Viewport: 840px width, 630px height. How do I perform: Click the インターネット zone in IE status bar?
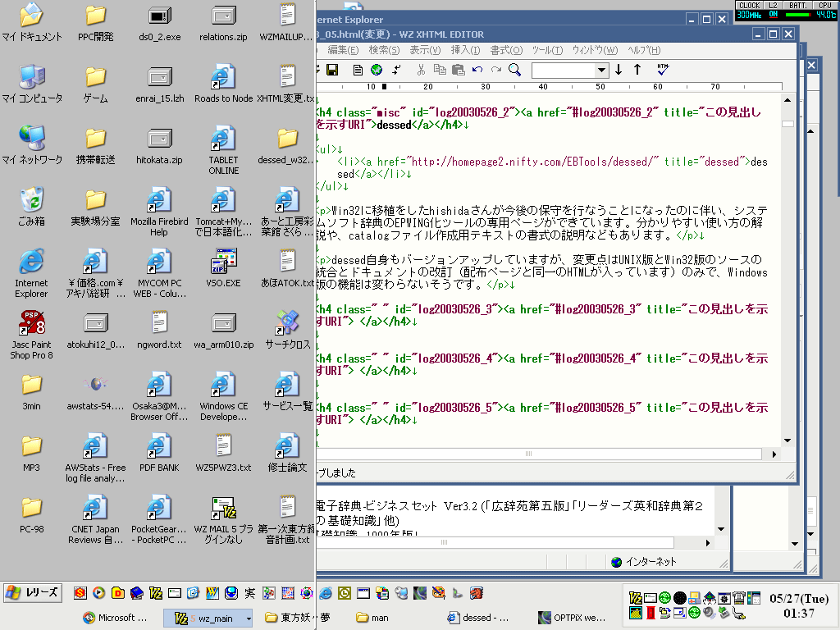tap(645, 561)
